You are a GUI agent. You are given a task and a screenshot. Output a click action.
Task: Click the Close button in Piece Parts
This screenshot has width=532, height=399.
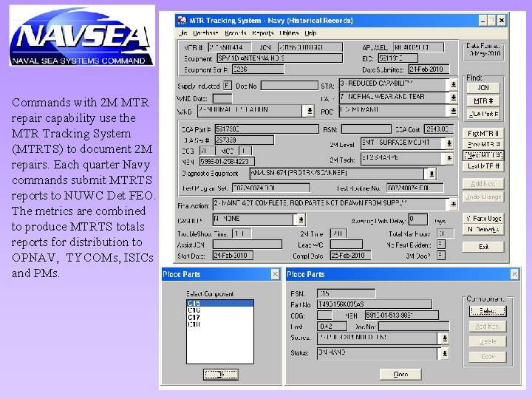(x=400, y=374)
